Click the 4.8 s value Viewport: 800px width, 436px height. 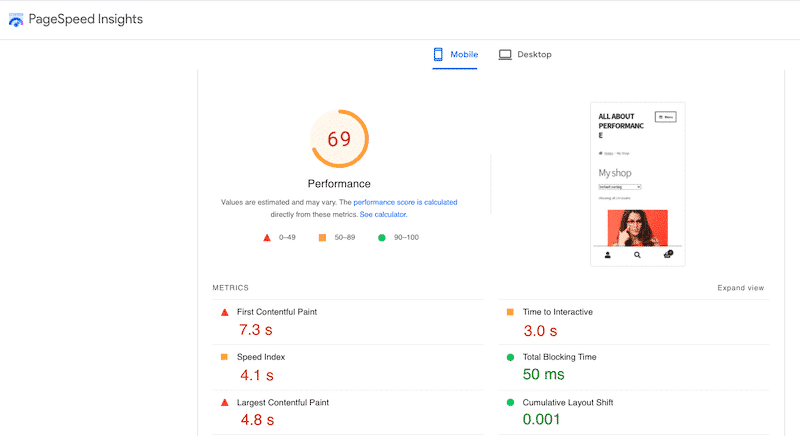[257, 420]
